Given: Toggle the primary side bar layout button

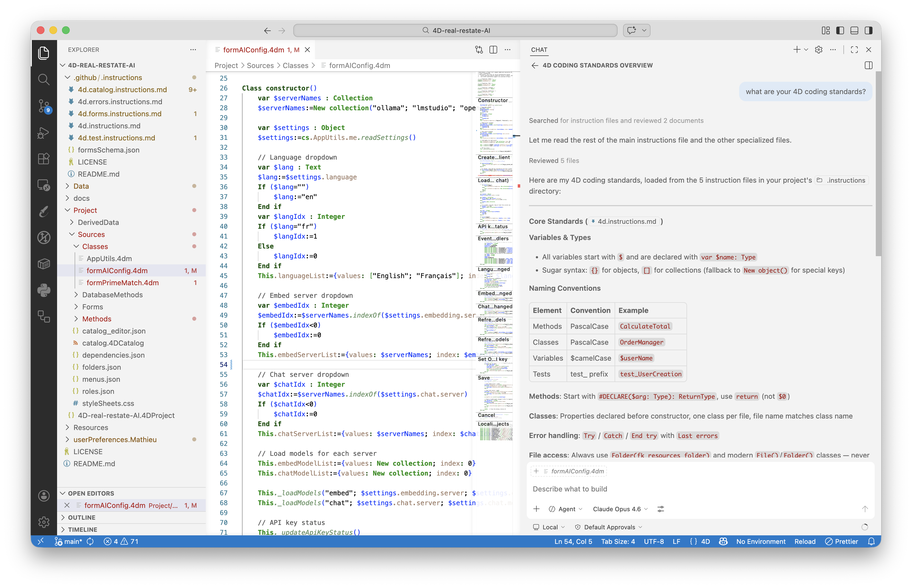Looking at the screenshot, I should [x=840, y=30].
